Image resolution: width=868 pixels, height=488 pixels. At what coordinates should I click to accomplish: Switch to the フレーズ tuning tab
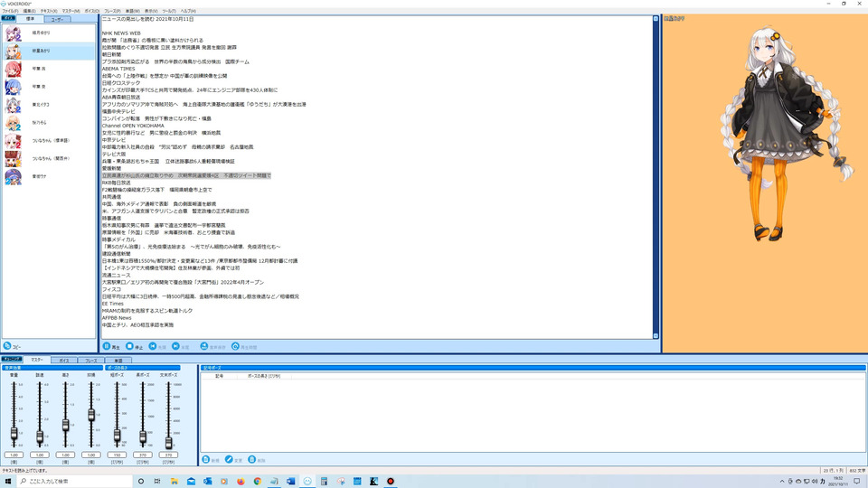[x=90, y=361]
